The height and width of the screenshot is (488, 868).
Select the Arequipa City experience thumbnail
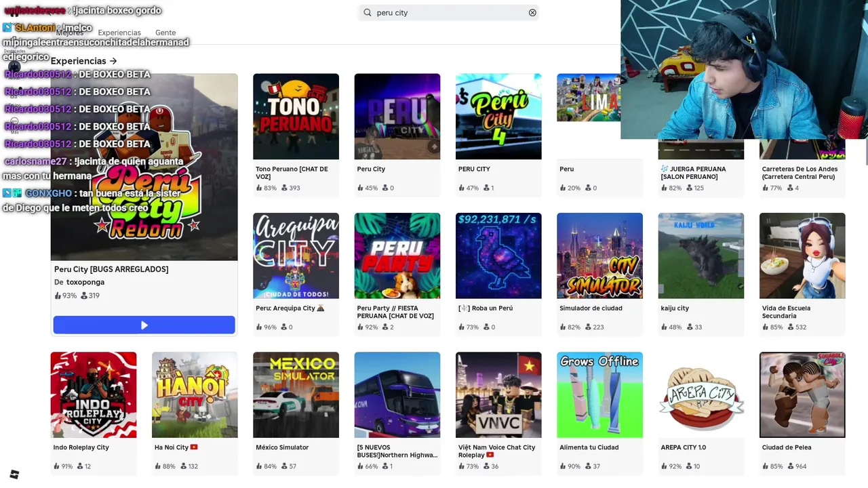coord(296,256)
